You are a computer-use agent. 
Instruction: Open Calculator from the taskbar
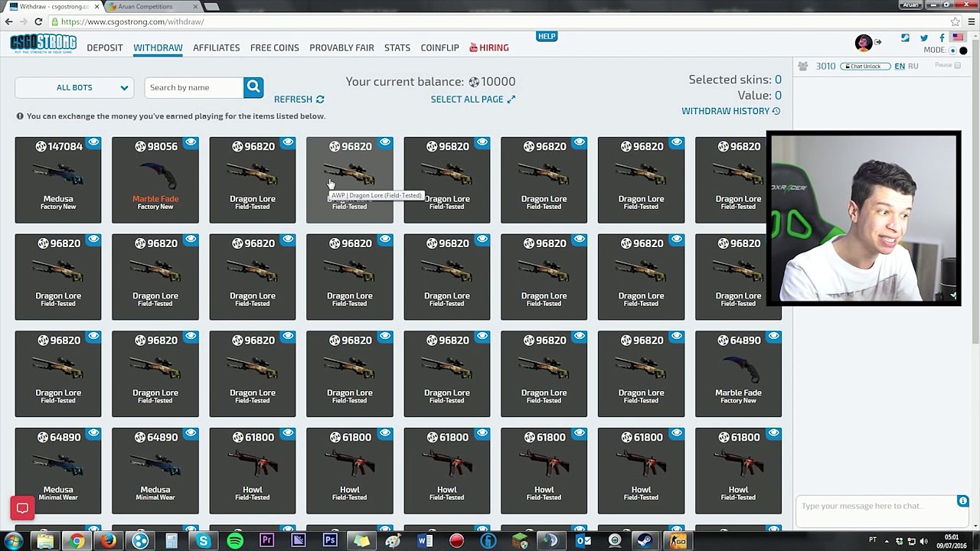(171, 541)
